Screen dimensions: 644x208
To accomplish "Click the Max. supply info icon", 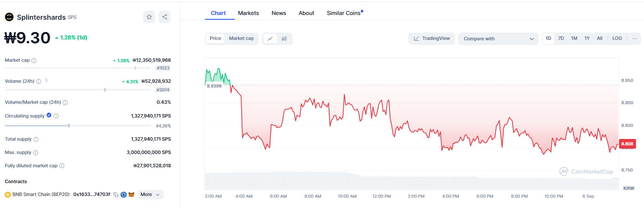I will [x=36, y=153].
